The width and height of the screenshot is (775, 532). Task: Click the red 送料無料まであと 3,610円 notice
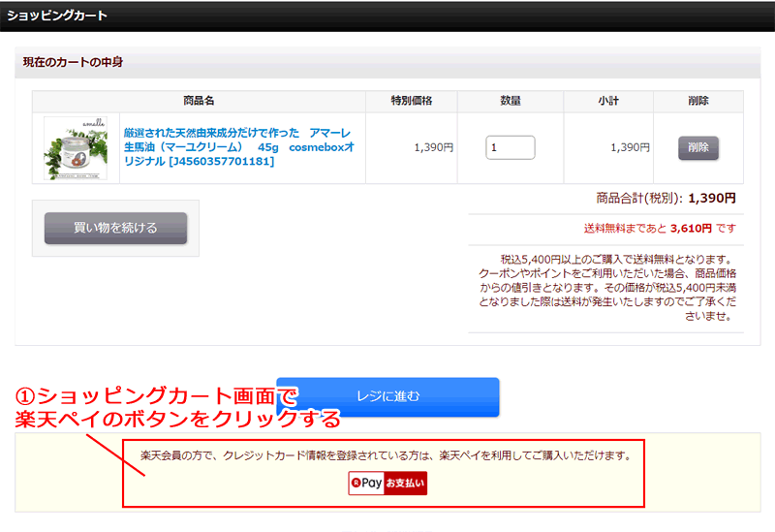coord(660,229)
